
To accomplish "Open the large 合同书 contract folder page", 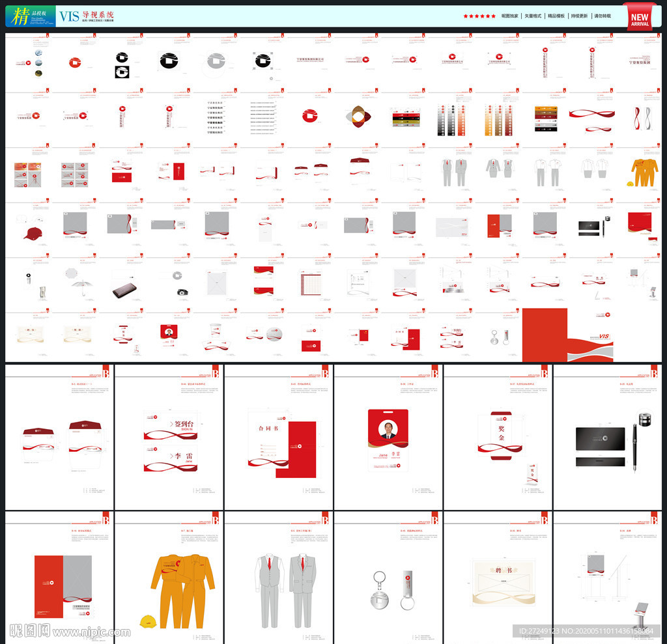I will click(279, 438).
